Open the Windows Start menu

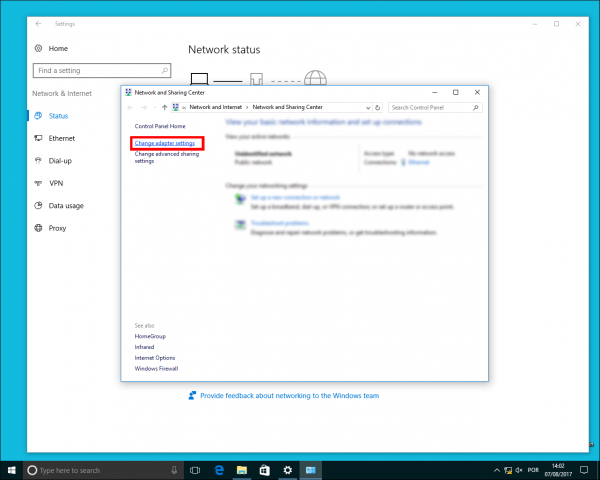pos(11,470)
